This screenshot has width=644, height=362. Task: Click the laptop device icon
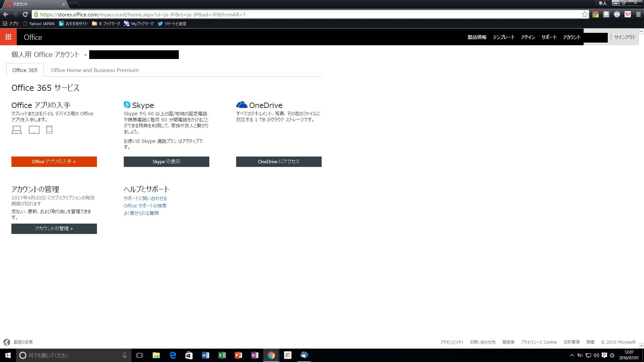pyautogui.click(x=17, y=130)
